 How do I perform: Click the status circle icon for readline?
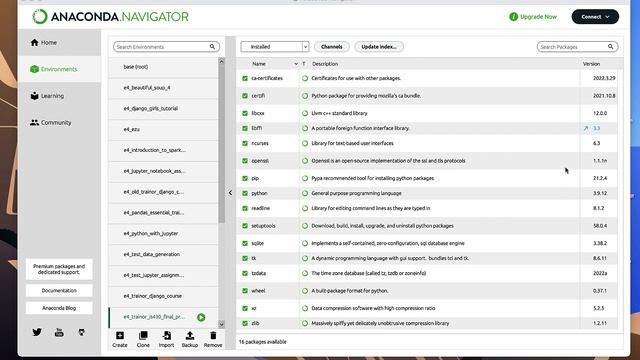tap(305, 208)
